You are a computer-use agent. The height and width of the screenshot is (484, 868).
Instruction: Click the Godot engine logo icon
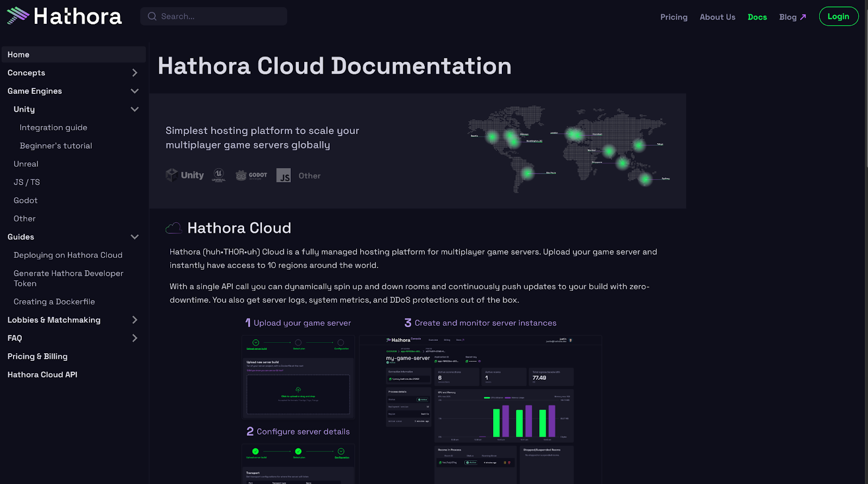[x=241, y=175]
